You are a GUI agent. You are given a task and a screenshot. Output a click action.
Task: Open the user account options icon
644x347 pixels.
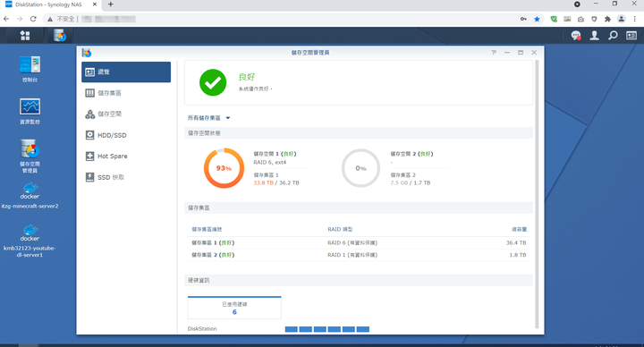click(594, 36)
